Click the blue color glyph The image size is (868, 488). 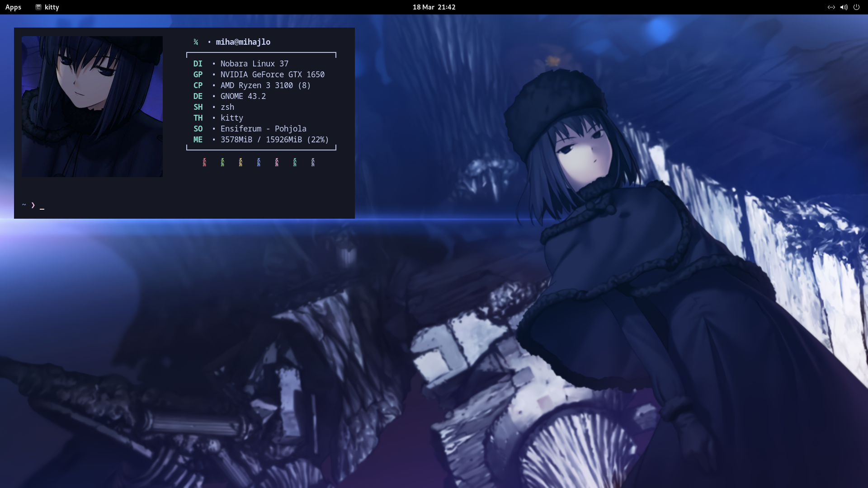click(259, 162)
